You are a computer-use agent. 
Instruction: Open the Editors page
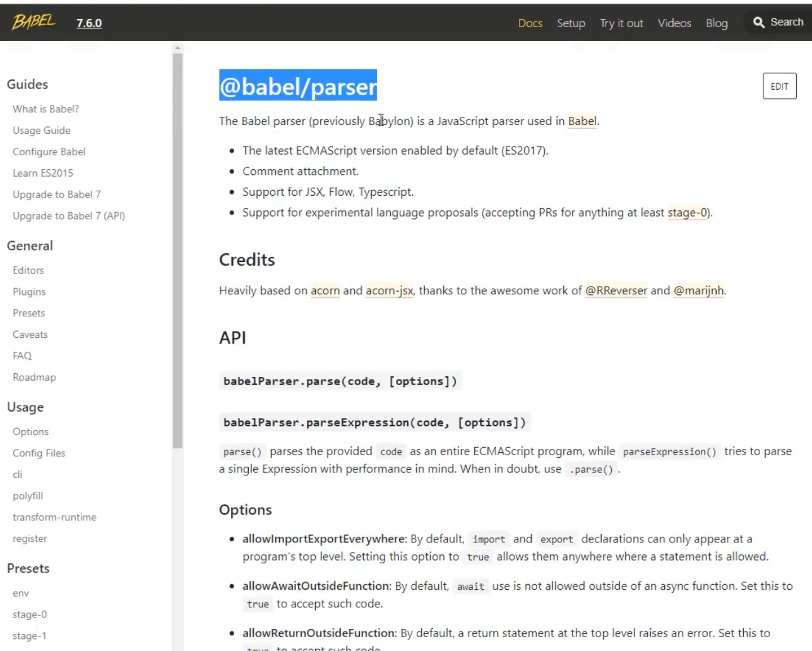(x=28, y=270)
